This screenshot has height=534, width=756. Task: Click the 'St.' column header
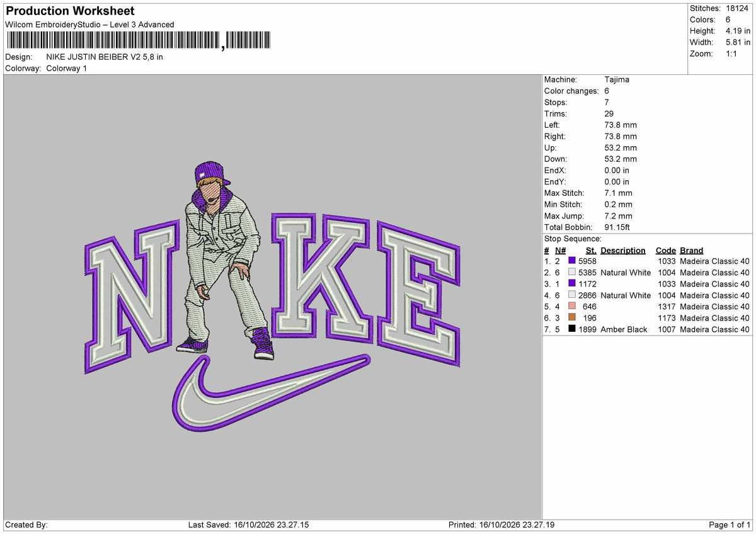pyautogui.click(x=591, y=250)
